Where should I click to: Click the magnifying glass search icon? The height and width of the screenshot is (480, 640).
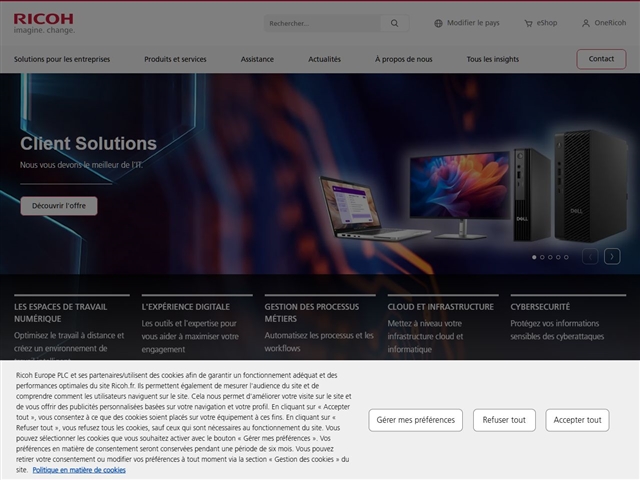coord(394,23)
